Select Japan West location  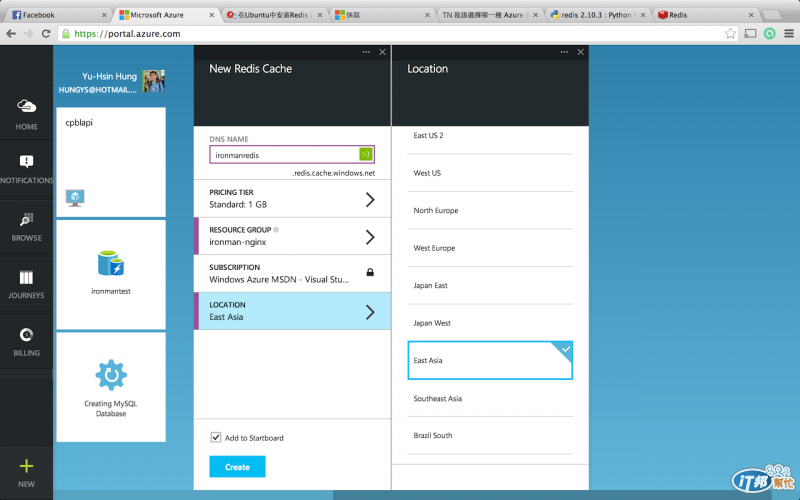[490, 323]
